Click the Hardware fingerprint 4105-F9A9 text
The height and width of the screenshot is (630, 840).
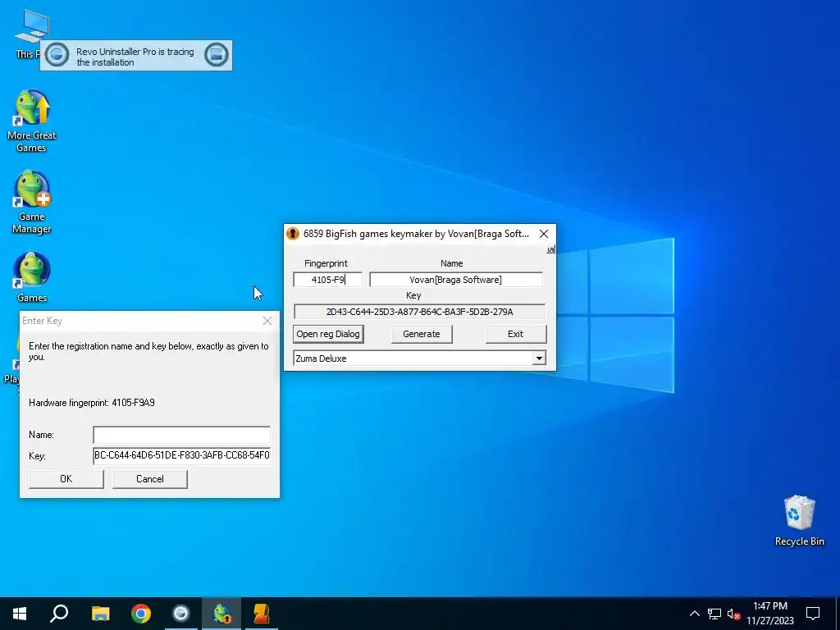pyautogui.click(x=92, y=402)
